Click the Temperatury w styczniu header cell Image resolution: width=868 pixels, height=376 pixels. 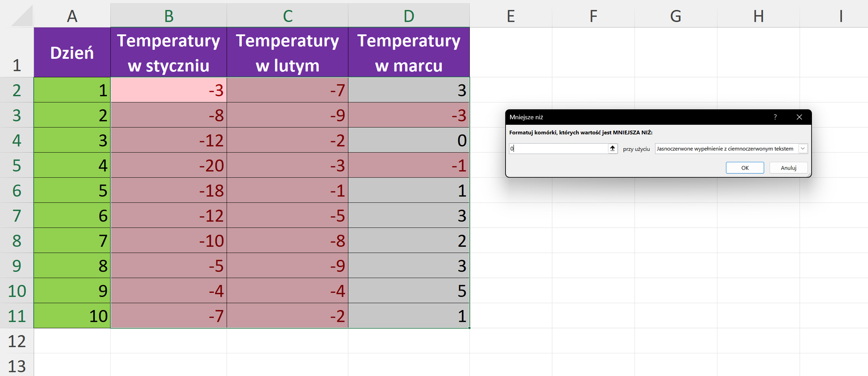[169, 52]
